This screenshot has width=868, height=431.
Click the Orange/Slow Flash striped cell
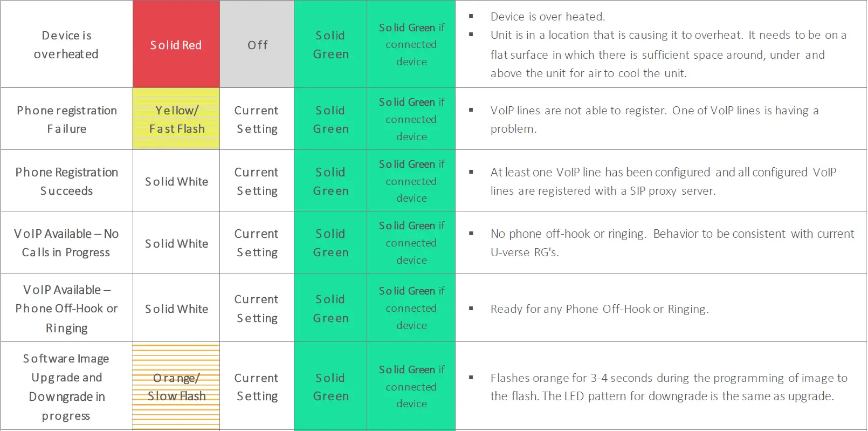click(x=176, y=387)
